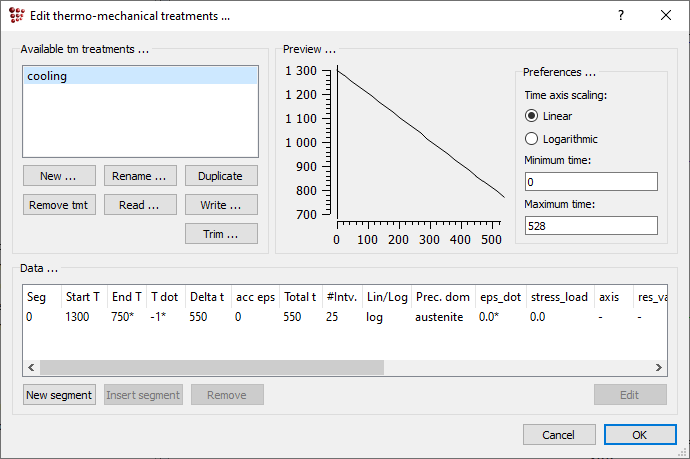Image resolution: width=690 pixels, height=459 pixels.
Task: Click the Duplicate button
Action: [221, 176]
